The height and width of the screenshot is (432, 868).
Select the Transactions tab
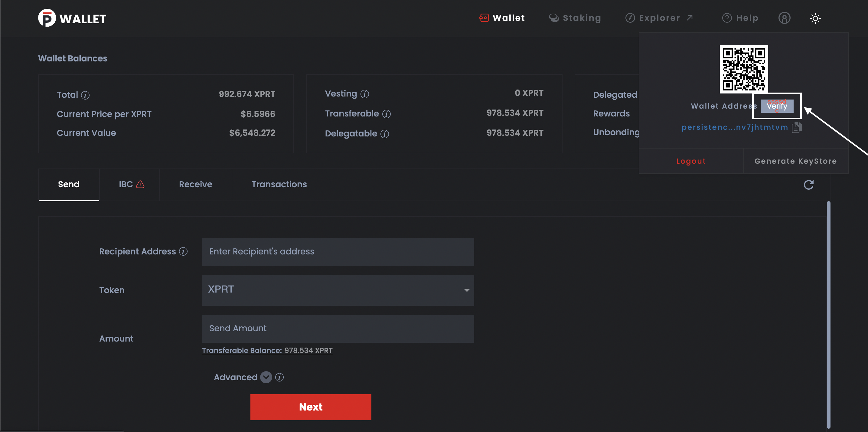click(x=279, y=185)
